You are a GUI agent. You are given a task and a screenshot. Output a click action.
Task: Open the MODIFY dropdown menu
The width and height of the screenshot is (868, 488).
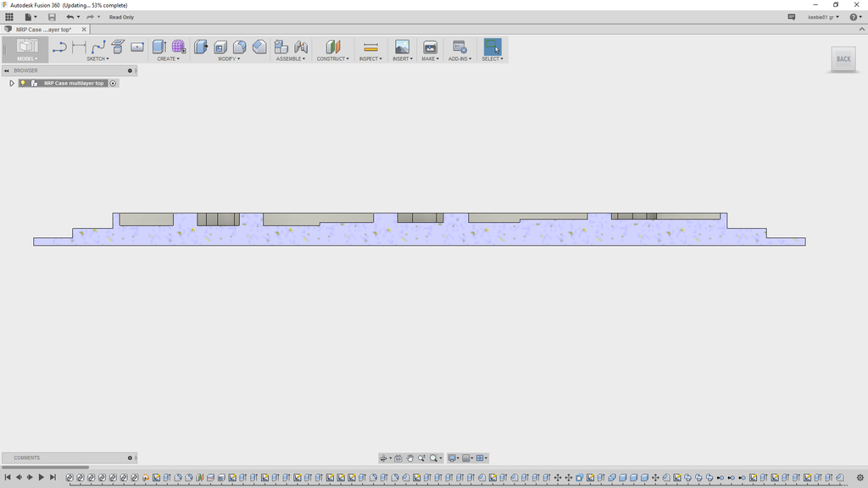tap(229, 58)
